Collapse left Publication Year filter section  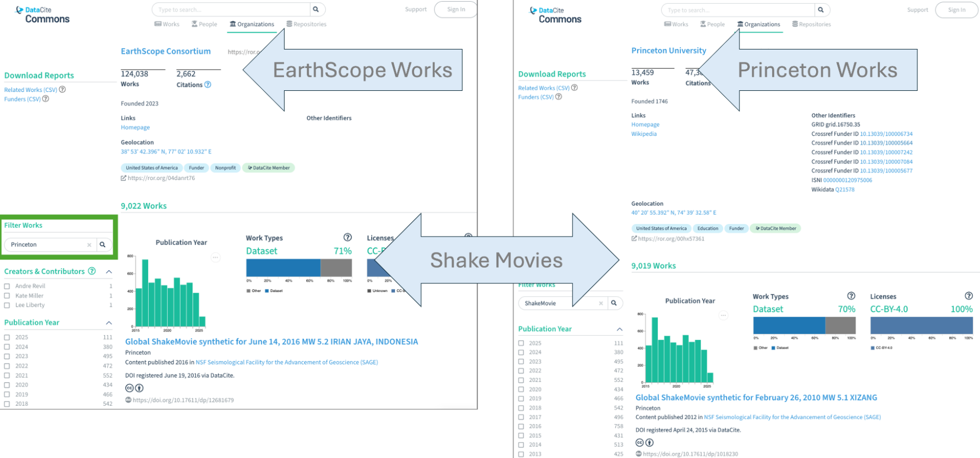click(x=109, y=323)
